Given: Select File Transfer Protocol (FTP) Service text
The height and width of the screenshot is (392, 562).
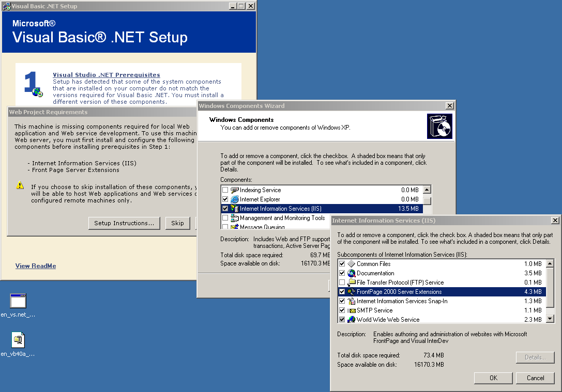Looking at the screenshot, I should pyautogui.click(x=400, y=283).
